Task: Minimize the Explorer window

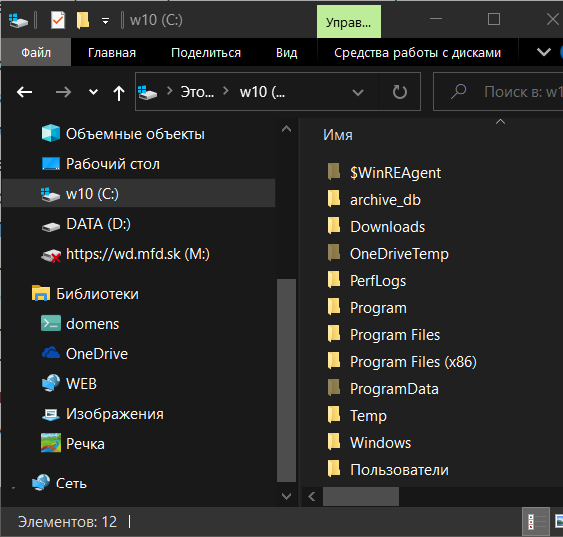Action: [x=436, y=19]
